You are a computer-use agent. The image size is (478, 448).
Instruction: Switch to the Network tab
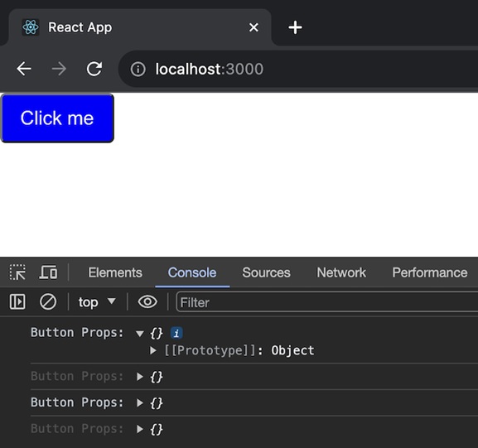341,272
